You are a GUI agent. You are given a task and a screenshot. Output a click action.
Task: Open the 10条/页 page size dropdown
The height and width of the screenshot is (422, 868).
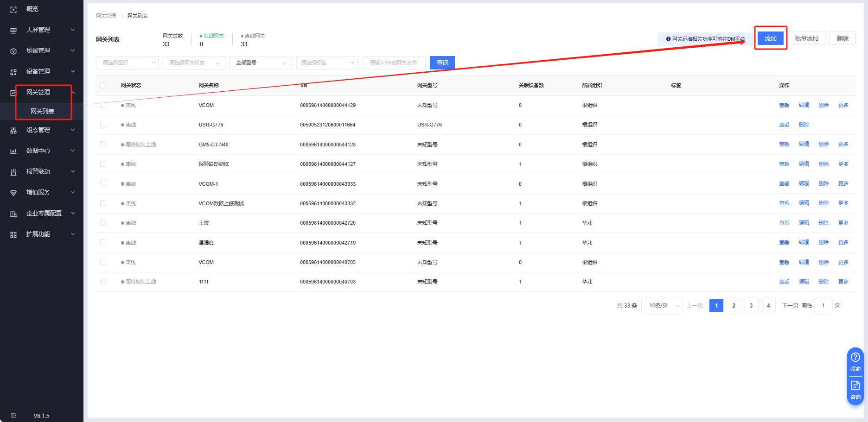pos(662,306)
